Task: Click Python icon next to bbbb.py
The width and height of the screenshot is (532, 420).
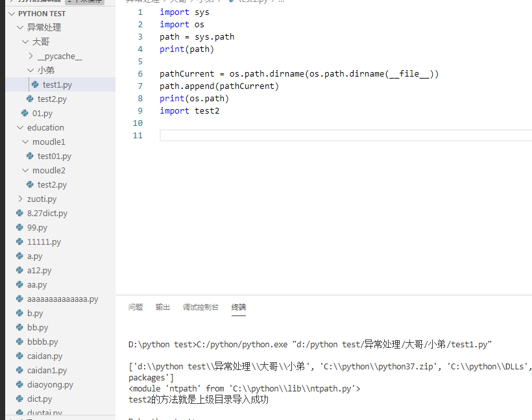Action: (19, 341)
